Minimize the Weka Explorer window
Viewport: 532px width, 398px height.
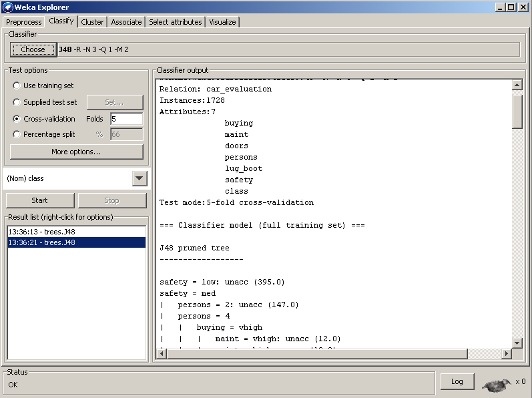click(x=500, y=7)
